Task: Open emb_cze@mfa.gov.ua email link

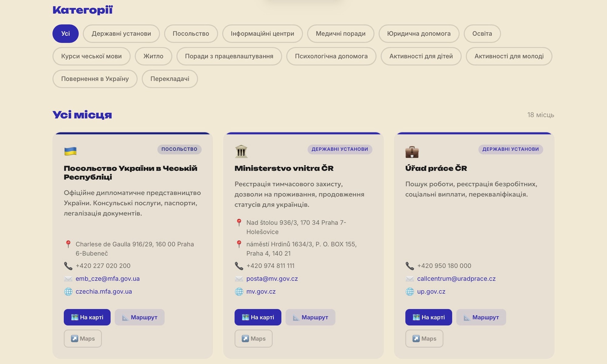Action: (x=107, y=279)
